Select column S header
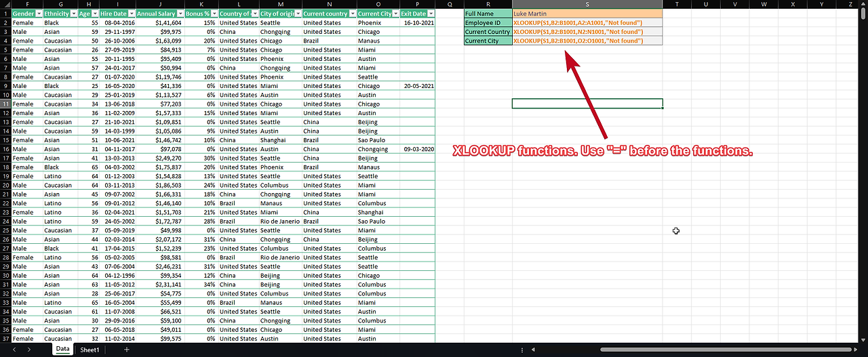868x357 pixels. point(587,4)
